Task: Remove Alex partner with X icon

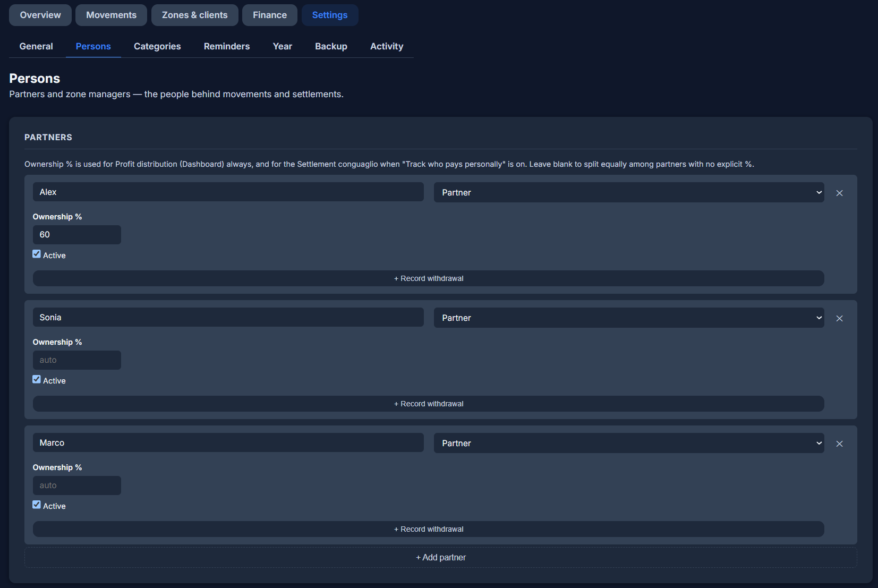Action: (839, 193)
